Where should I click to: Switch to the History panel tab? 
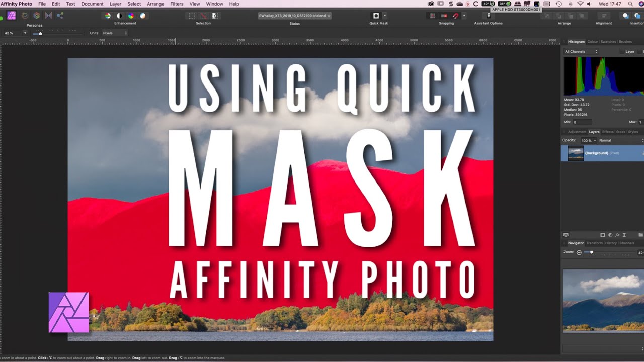point(611,243)
